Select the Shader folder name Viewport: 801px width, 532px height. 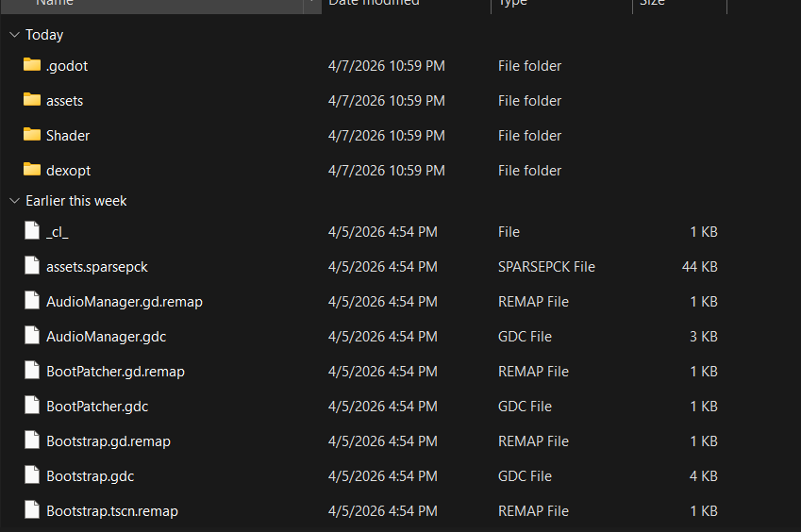tap(68, 136)
